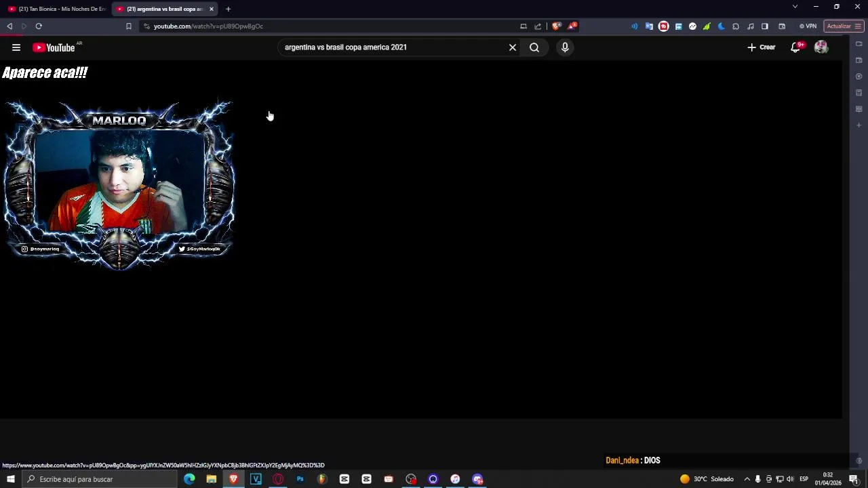This screenshot has height=488, width=868.
Task: Close the argentina vs brasil tab
Action: (x=212, y=9)
